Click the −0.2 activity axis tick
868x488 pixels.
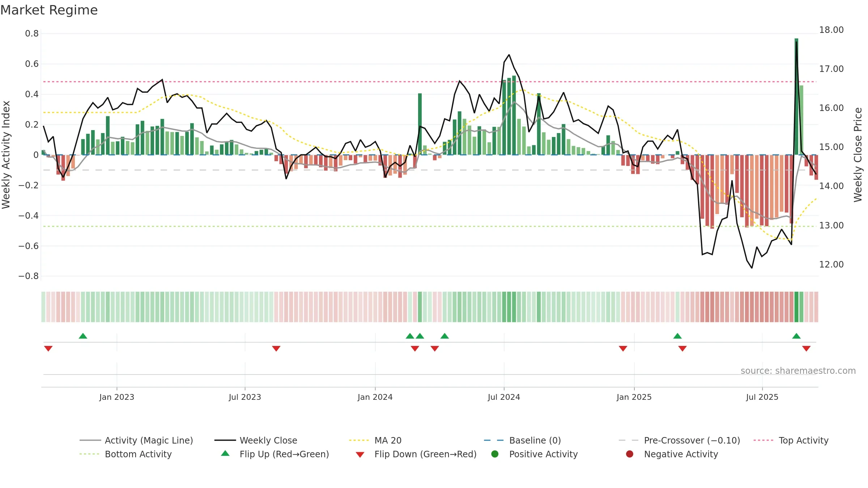(29, 185)
